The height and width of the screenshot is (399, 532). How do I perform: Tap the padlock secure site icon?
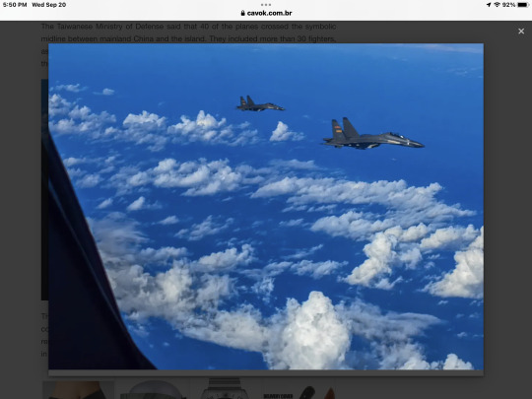242,13
